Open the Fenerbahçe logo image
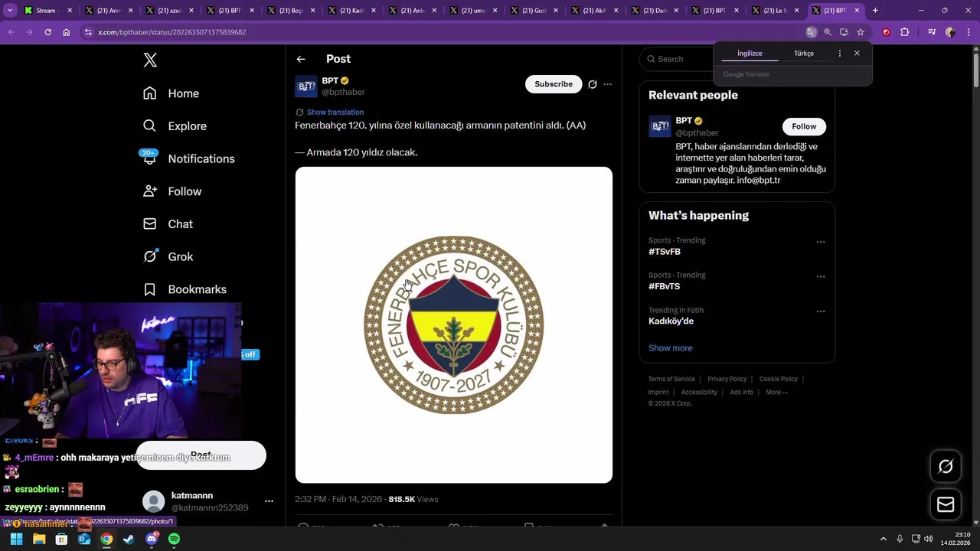Viewport: 980px width, 551px height. pyautogui.click(x=454, y=325)
